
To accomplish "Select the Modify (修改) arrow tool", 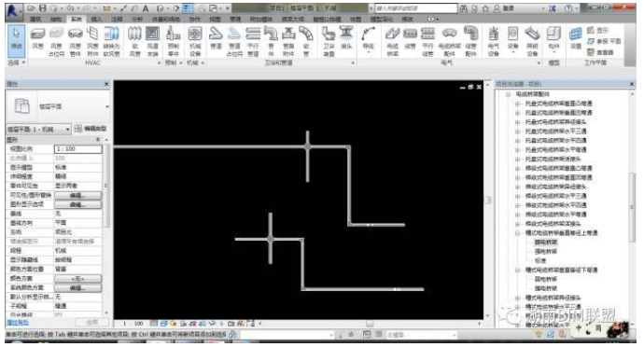I will (x=17, y=41).
